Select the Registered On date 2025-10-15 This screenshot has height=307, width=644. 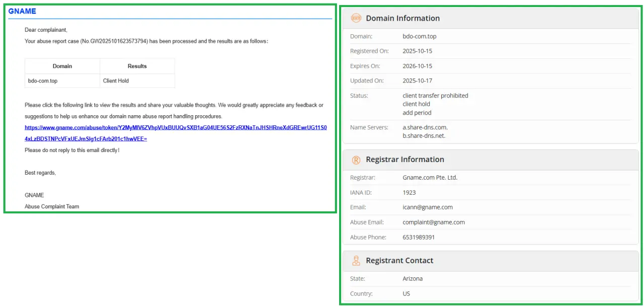coord(417,51)
